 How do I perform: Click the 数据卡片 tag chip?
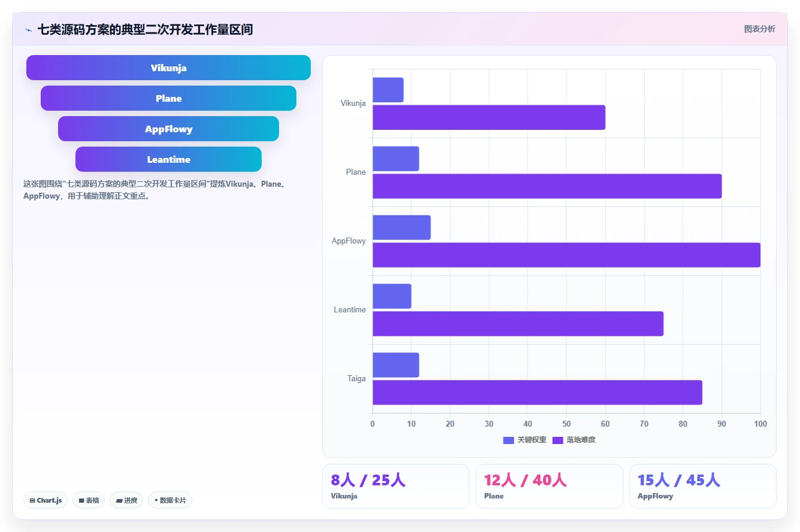coord(170,500)
